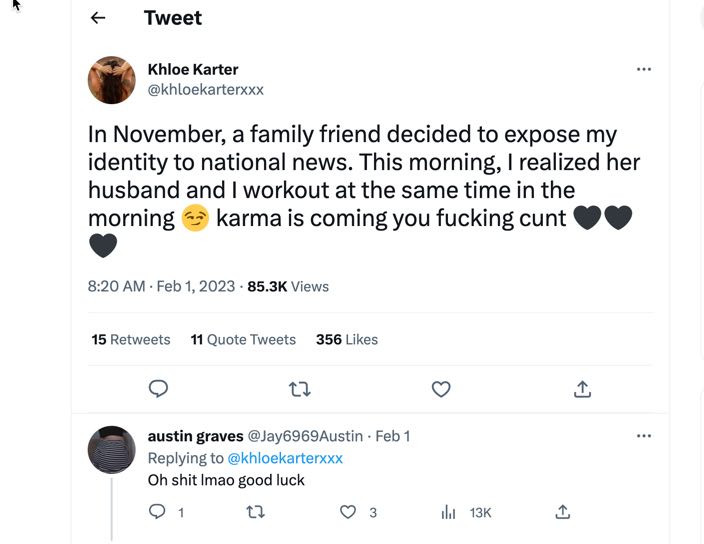Open more options for Khloe Karter's tweet
The width and height of the screenshot is (704, 544).
[644, 69]
